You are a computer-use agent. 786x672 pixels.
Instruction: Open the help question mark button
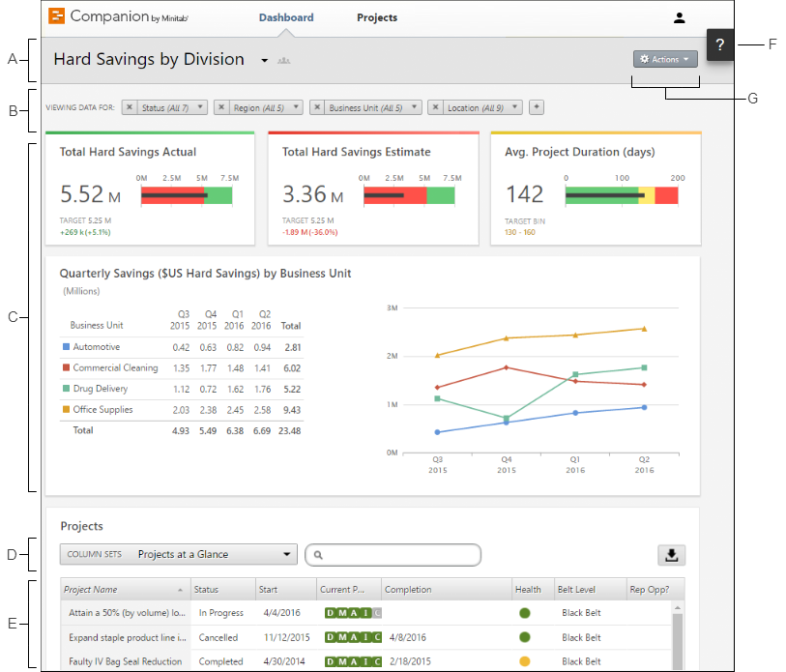coord(719,45)
